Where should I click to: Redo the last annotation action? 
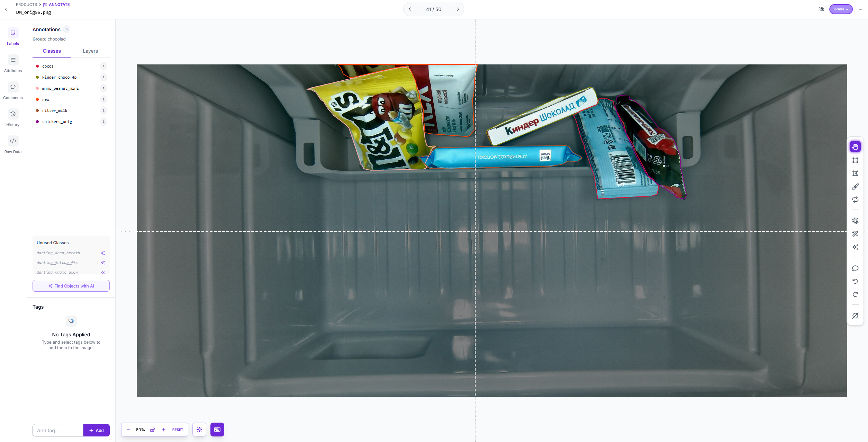click(855, 294)
